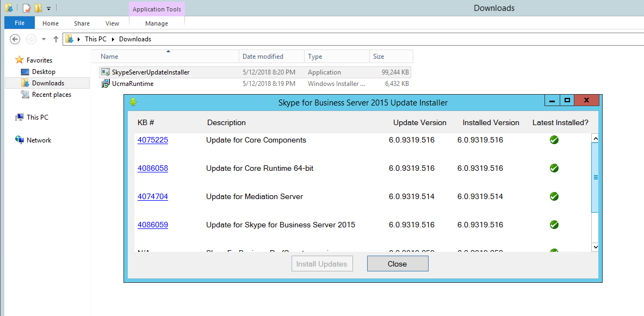Open the Manage tab under Application Tools
This screenshot has width=644, height=316.
pos(157,23)
